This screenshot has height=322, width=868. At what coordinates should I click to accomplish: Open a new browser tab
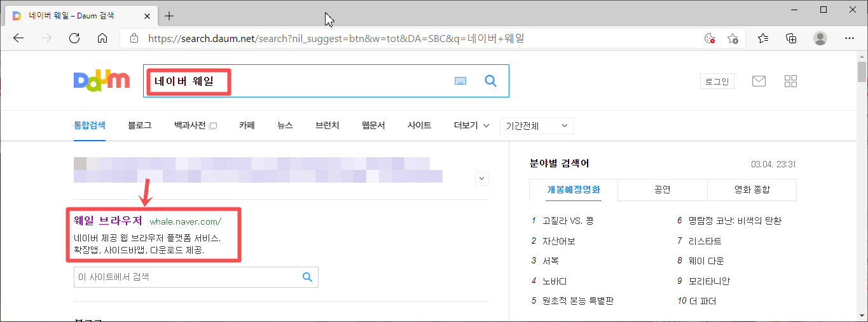point(169,15)
